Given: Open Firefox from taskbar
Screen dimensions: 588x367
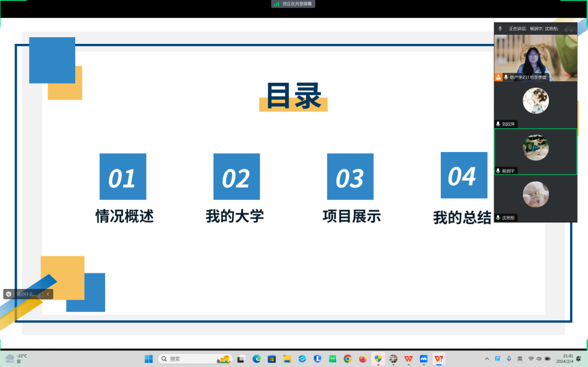Looking at the screenshot, I should 363,359.
